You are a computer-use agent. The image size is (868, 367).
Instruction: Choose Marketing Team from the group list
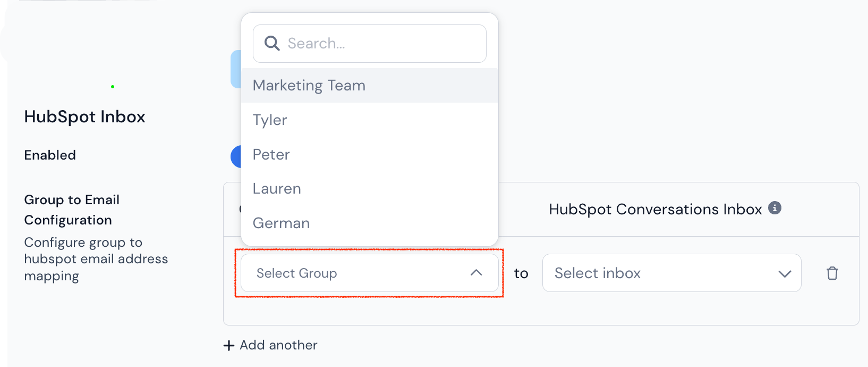click(370, 85)
